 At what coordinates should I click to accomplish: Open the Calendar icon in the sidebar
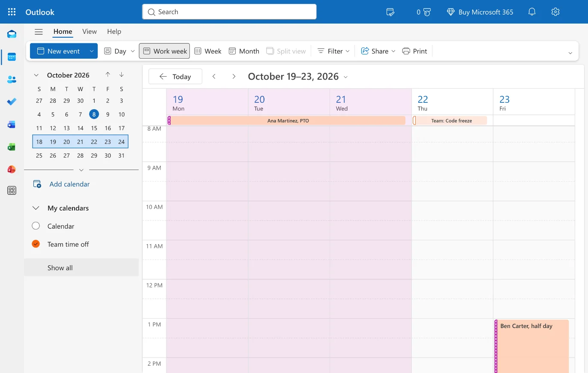[x=12, y=57]
